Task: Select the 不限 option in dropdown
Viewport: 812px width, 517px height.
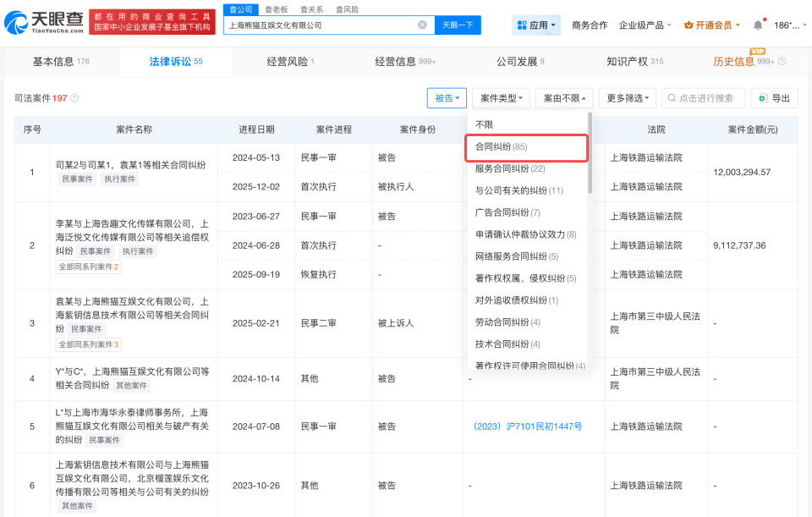Action: [484, 124]
